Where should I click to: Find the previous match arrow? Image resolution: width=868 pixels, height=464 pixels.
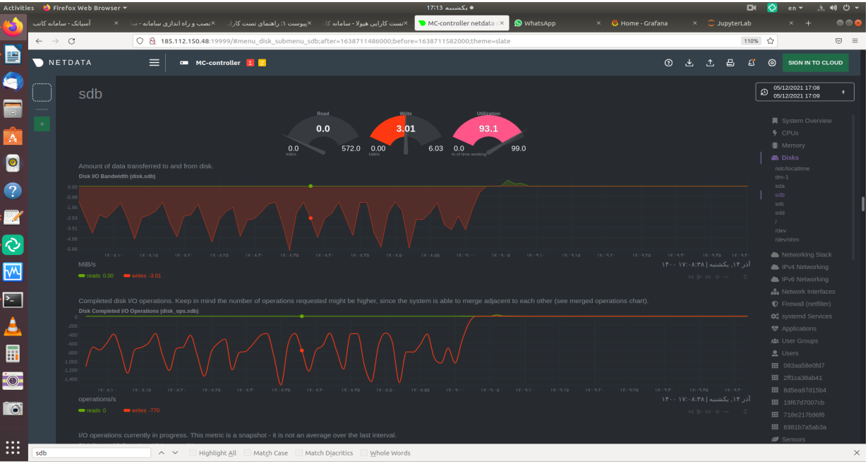point(161,453)
